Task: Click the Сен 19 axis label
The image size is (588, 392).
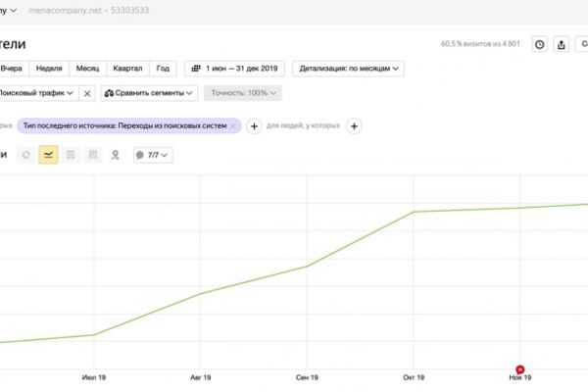Action: pos(307,377)
